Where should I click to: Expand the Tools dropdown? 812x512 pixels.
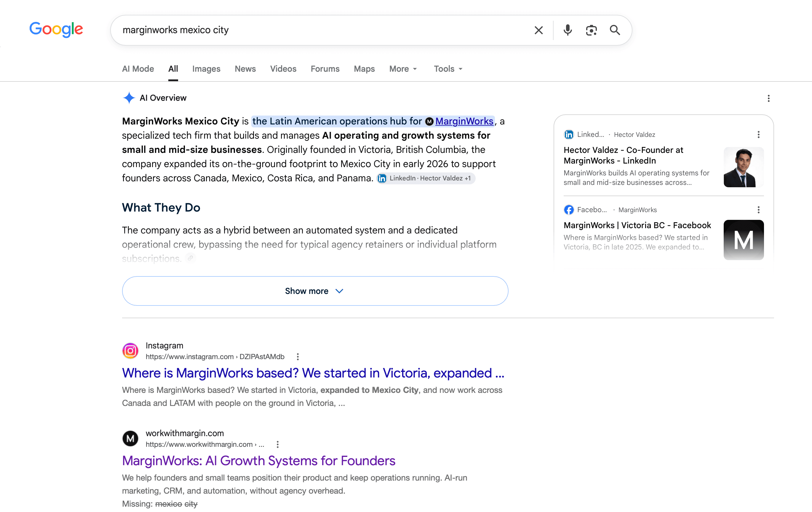[x=448, y=69]
